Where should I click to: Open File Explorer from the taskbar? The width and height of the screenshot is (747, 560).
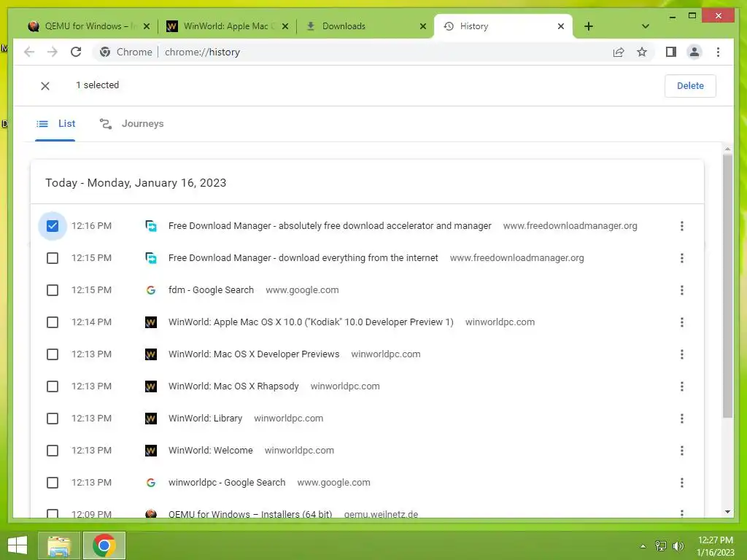[58, 545]
